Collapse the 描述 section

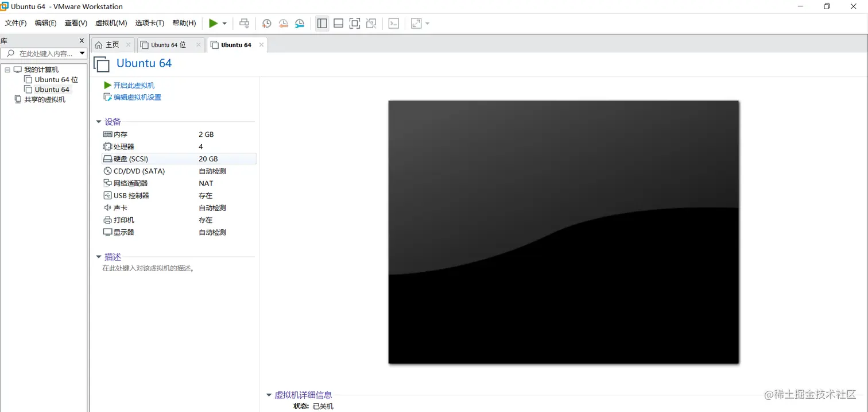click(99, 257)
